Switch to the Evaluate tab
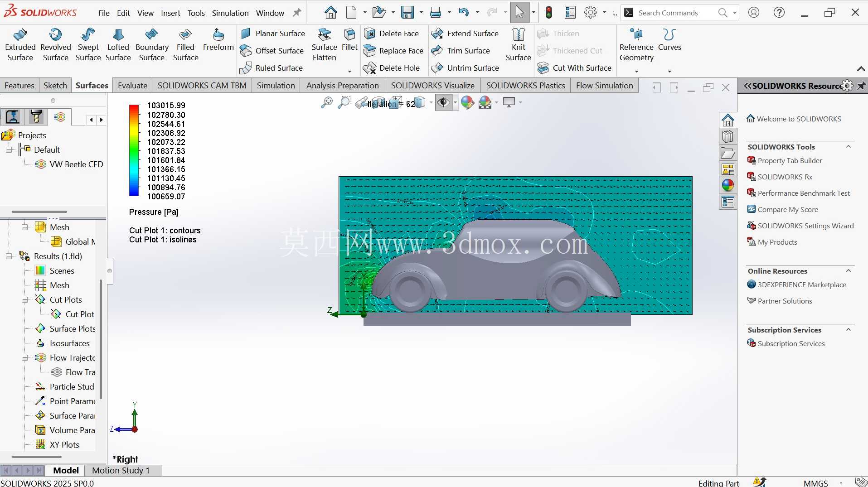The height and width of the screenshot is (487, 868). pyautogui.click(x=132, y=86)
